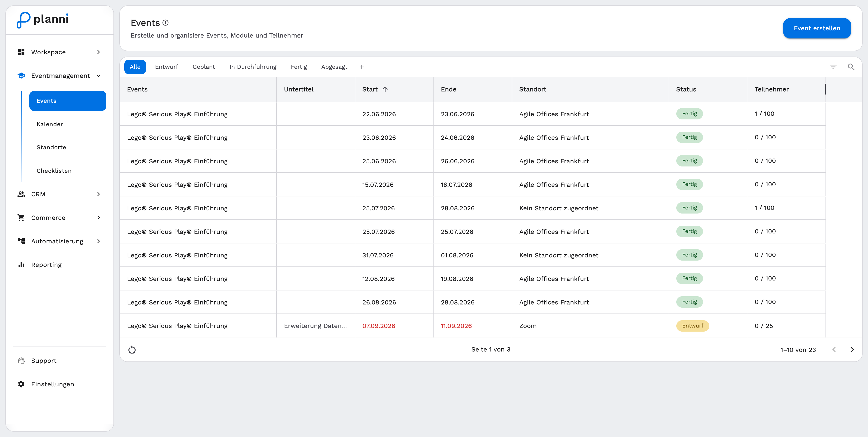
Task: Add a new view tab plus
Action: click(x=362, y=67)
